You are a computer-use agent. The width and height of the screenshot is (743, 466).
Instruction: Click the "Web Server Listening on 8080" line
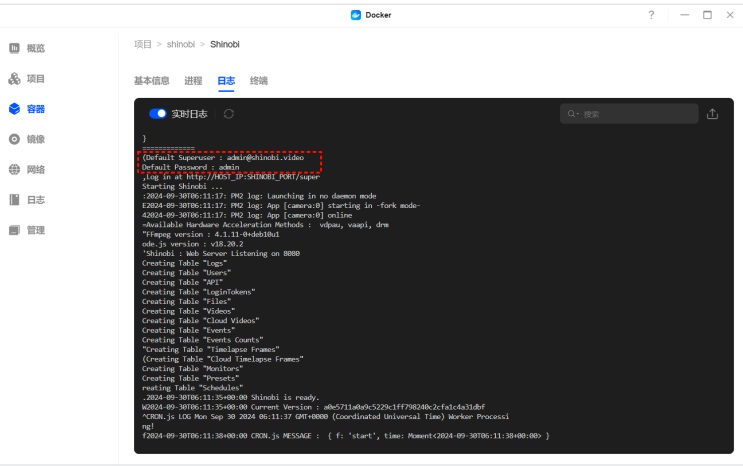(221, 254)
